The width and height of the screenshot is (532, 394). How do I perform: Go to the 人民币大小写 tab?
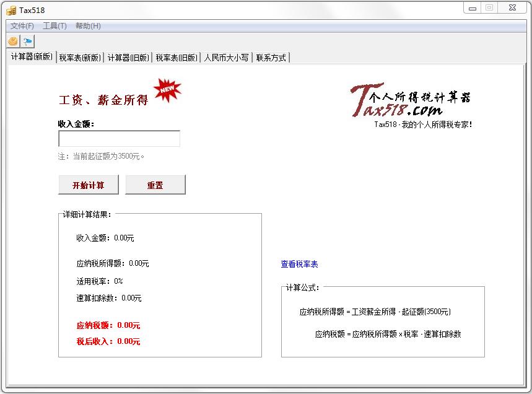click(x=226, y=58)
